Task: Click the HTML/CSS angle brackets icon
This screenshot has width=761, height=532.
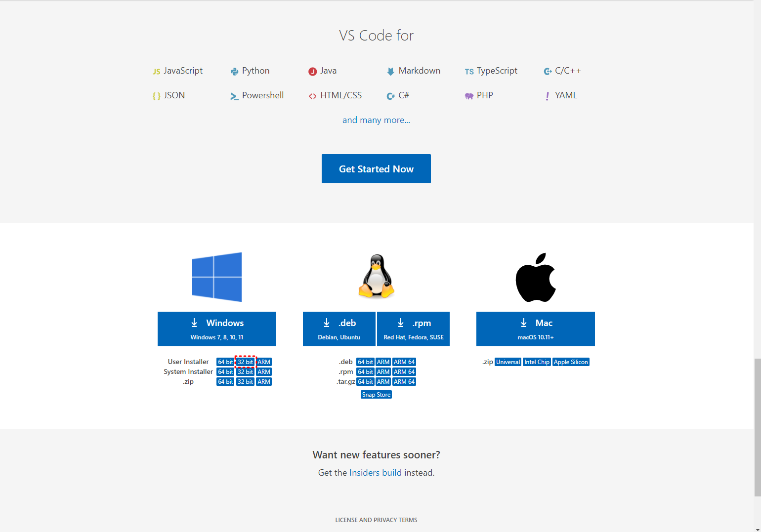Action: pos(312,96)
